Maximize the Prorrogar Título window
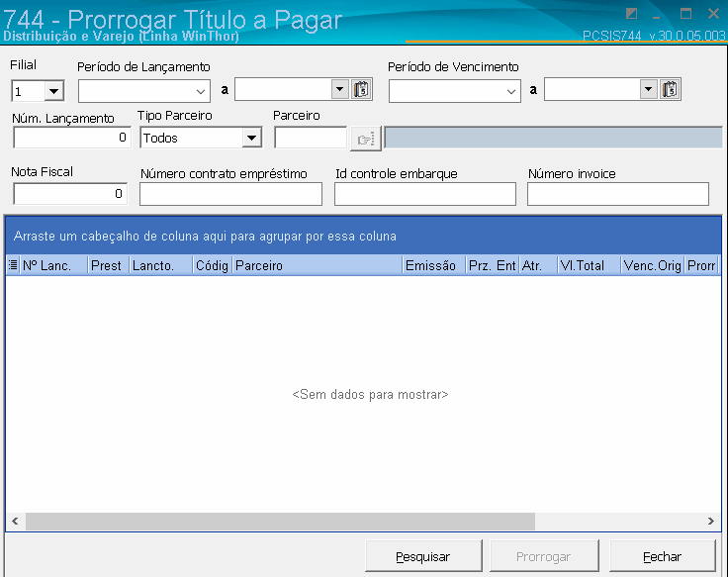 pyautogui.click(x=685, y=14)
